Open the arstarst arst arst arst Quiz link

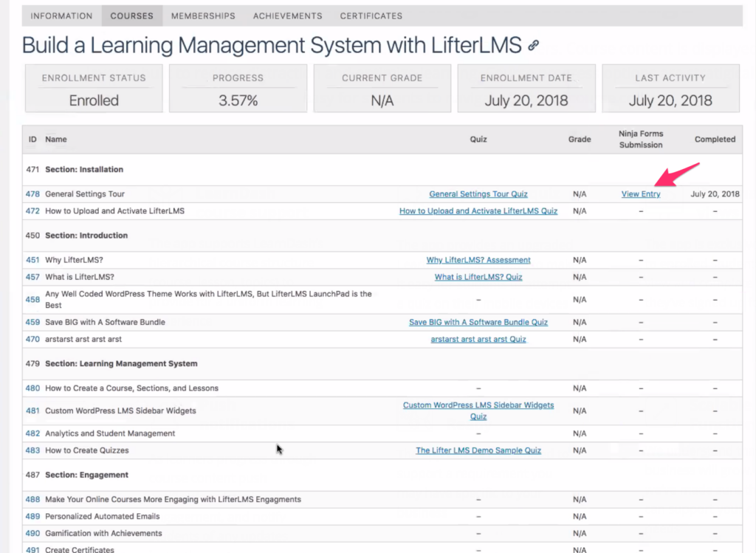pyautogui.click(x=478, y=339)
